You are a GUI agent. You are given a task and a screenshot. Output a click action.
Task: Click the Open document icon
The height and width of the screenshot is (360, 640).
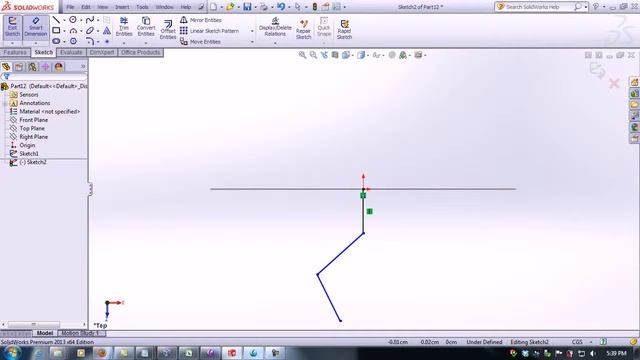pos(231,7)
